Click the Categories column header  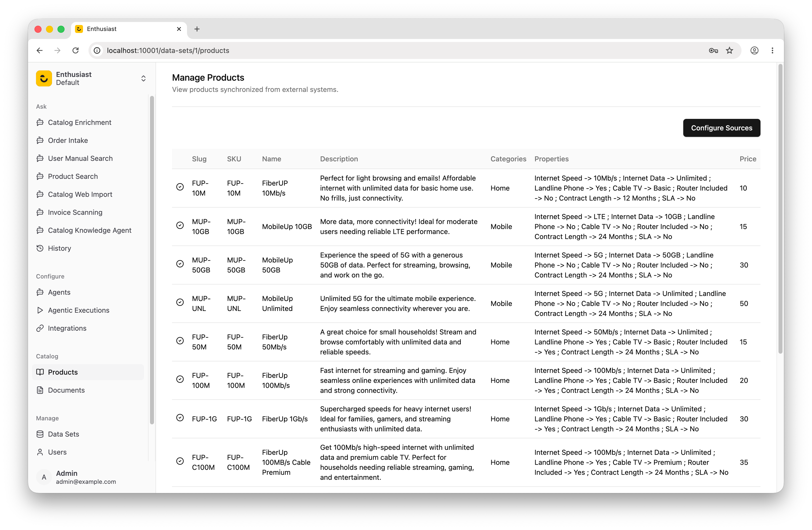click(508, 159)
